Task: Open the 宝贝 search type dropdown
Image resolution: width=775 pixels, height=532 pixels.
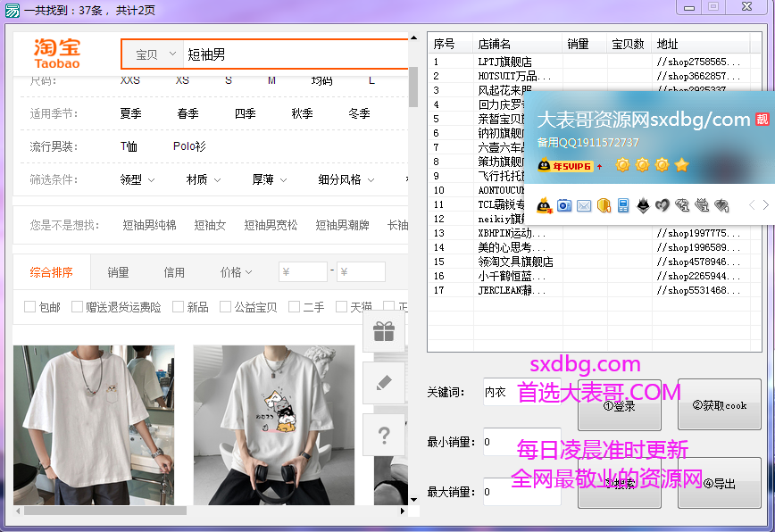Action: (x=152, y=54)
